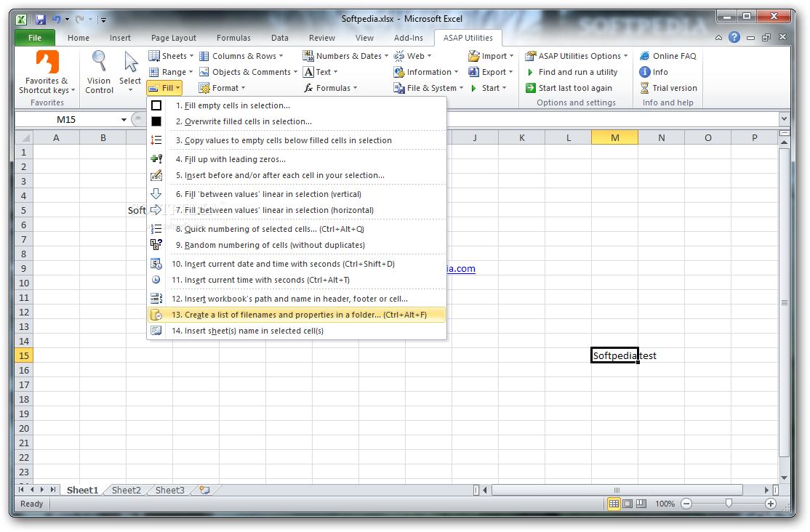The height and width of the screenshot is (532, 810).
Task: Collapse the Fill dropdown
Action: click(164, 88)
